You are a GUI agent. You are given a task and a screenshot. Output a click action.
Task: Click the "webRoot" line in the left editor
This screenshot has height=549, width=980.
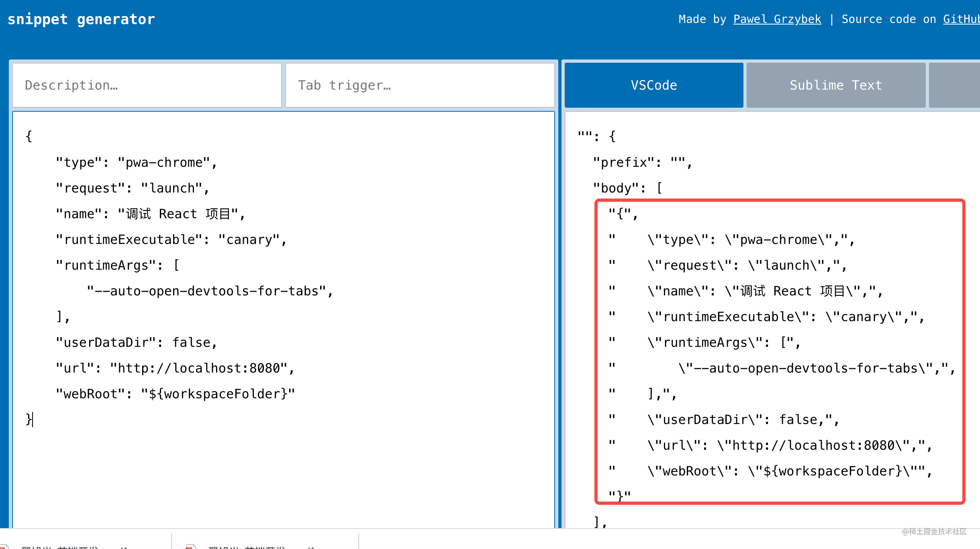[x=175, y=394]
